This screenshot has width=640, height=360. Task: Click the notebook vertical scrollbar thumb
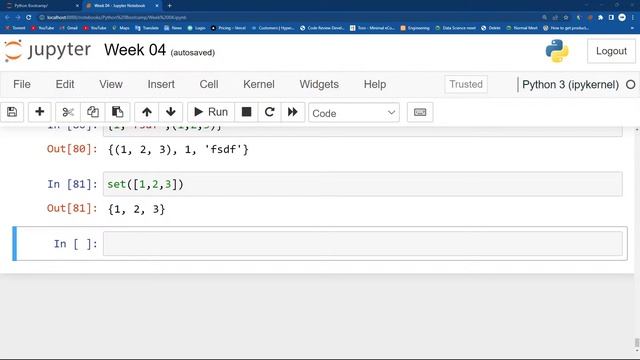pos(637,342)
